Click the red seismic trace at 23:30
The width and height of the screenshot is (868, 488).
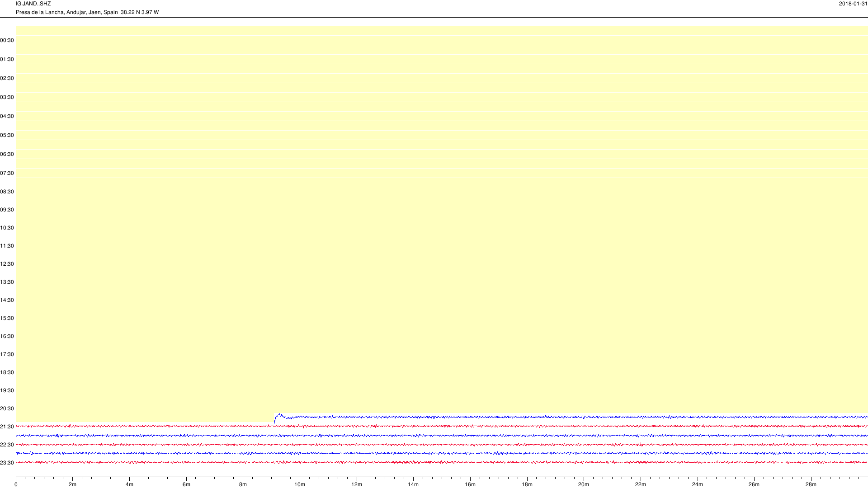pos(442,462)
